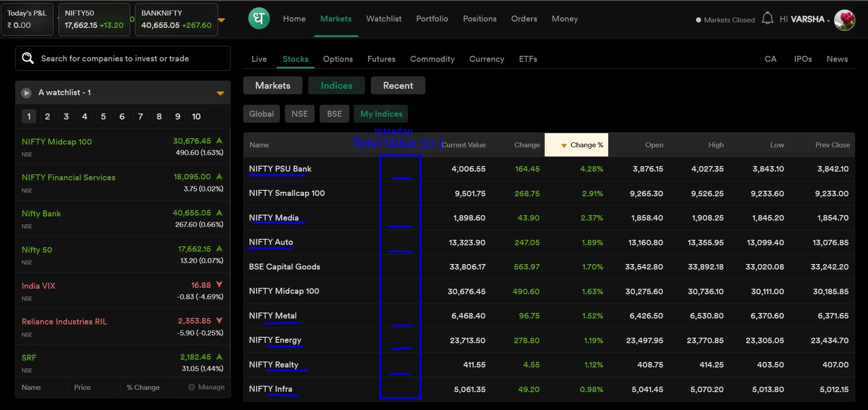868x410 pixels.
Task: Open India VIX in the watchlist
Action: pos(123,291)
